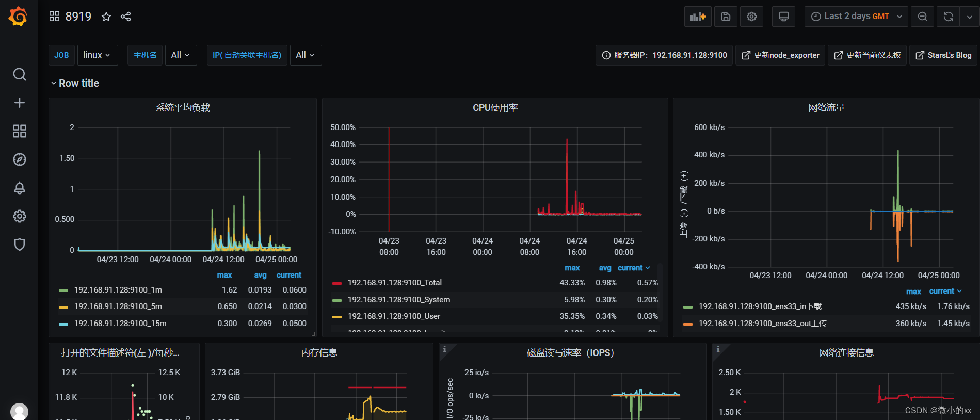This screenshot has width=980, height=420.
Task: Toggle the ens33_out上传 series
Action: click(x=763, y=324)
